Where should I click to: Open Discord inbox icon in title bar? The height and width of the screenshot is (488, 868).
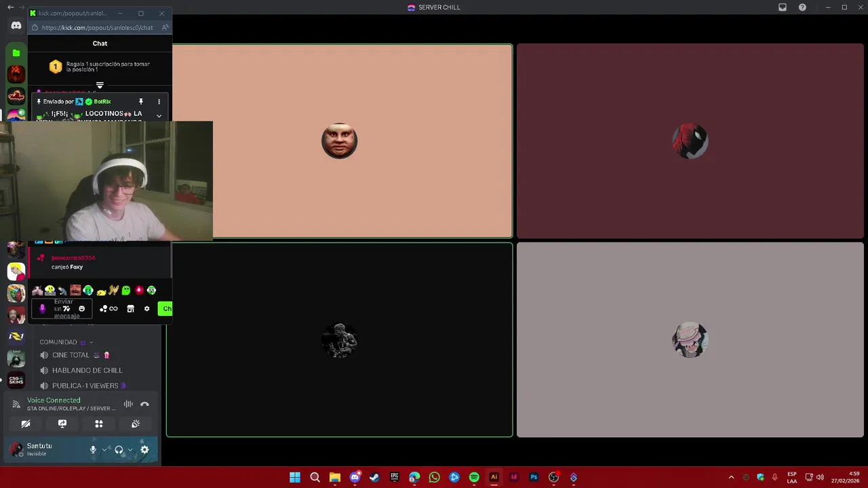(783, 7)
